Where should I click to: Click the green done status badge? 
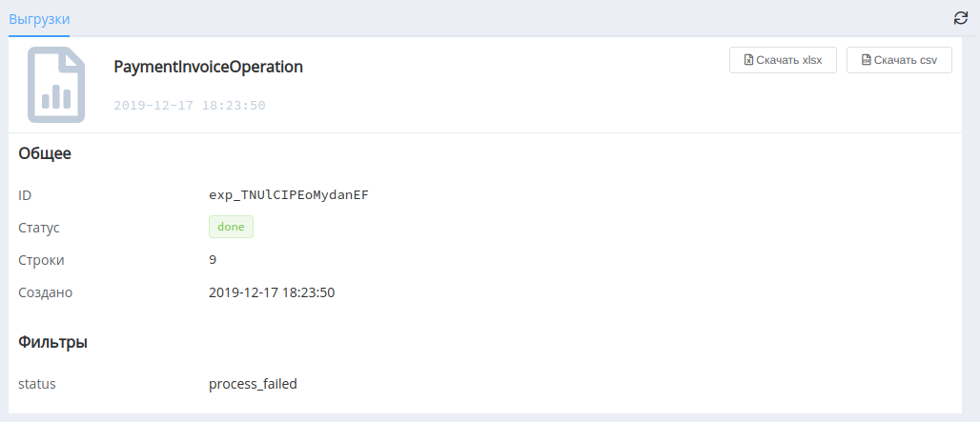[x=231, y=228]
